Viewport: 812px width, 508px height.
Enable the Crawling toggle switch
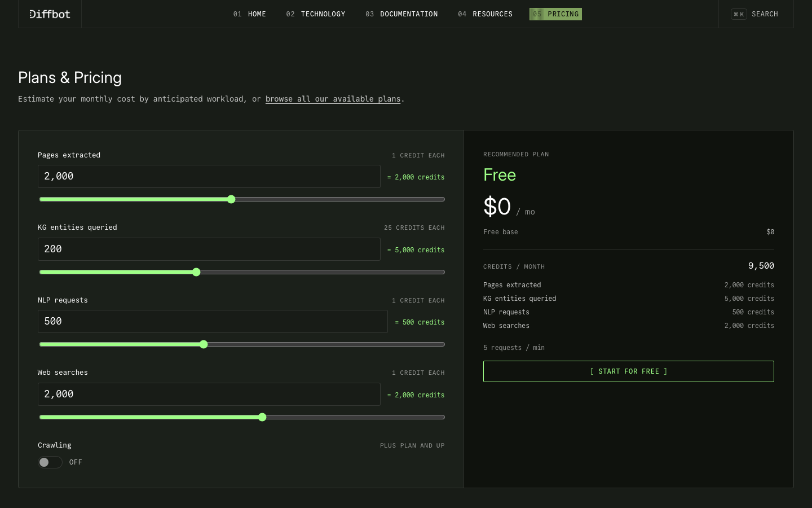pyautogui.click(x=50, y=462)
